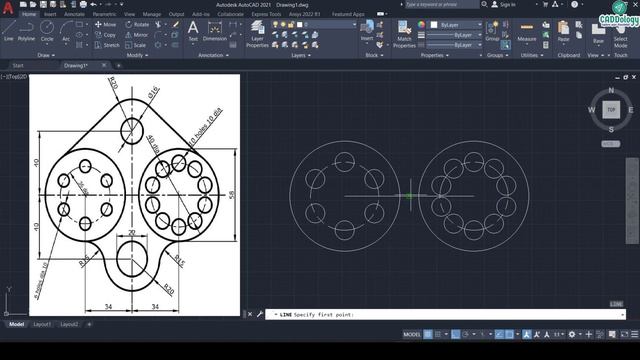Add a new layout tab with plus
The width and height of the screenshot is (640, 360).
point(89,324)
